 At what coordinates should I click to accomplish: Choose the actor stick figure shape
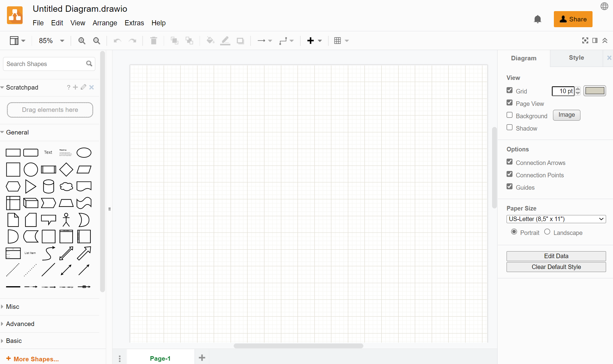pyautogui.click(x=66, y=220)
